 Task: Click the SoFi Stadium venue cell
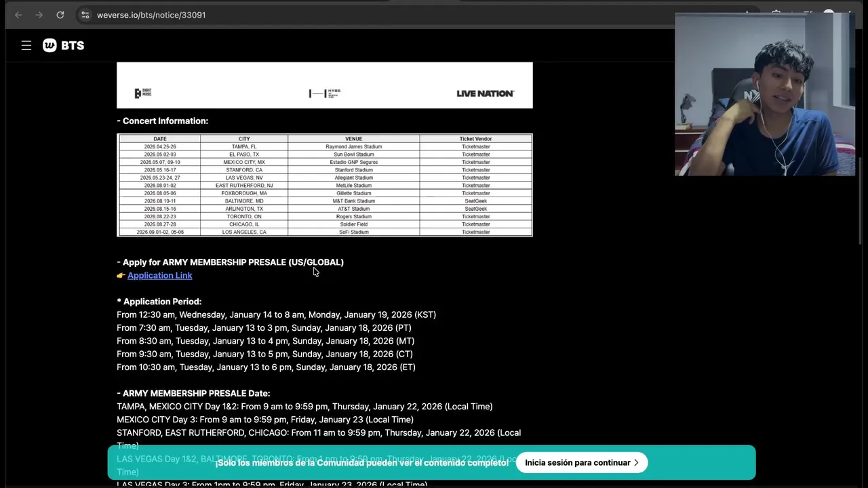[x=353, y=232]
